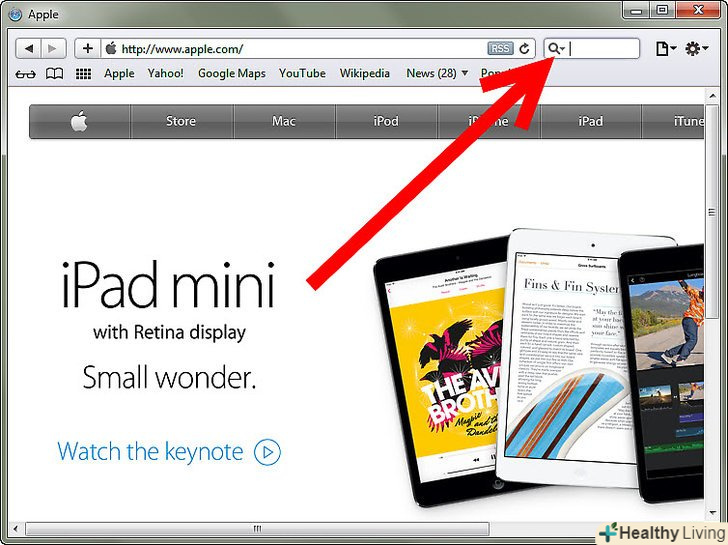Open the iPod navigation tab
728x545 pixels.
(x=386, y=121)
